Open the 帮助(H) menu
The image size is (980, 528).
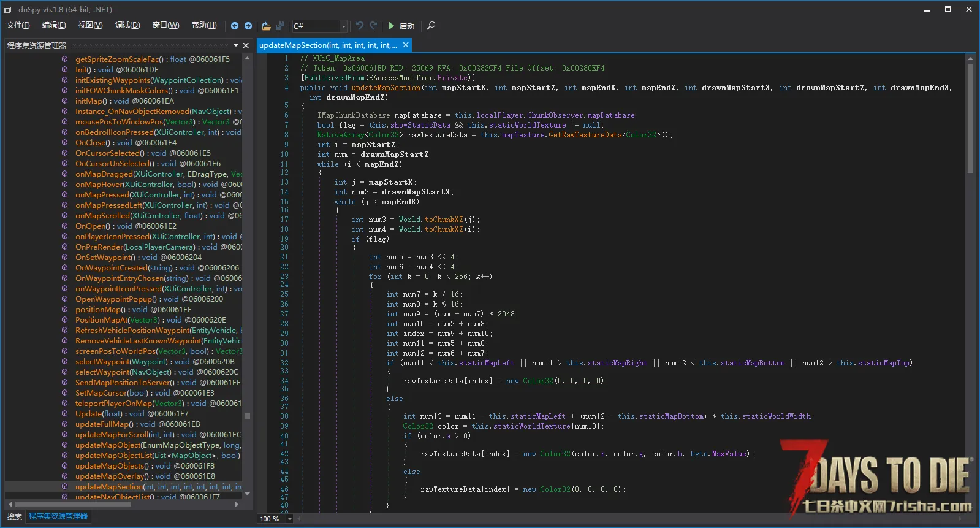pos(204,25)
